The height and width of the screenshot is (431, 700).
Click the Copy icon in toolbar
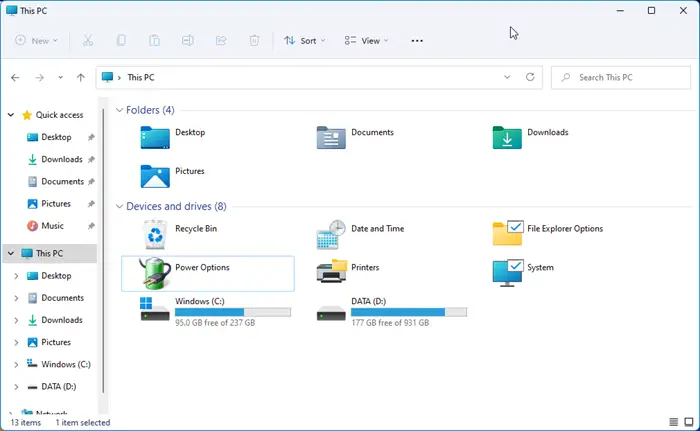click(121, 41)
